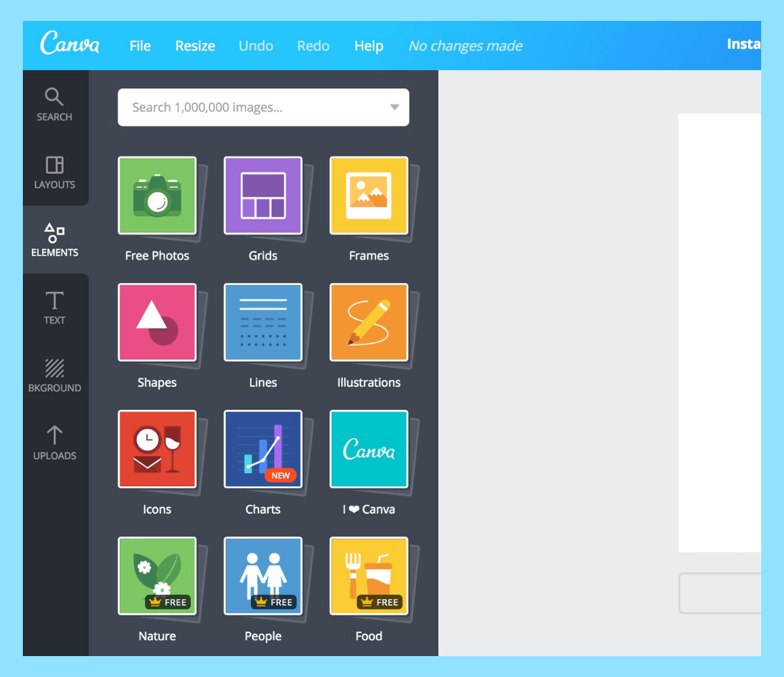The height and width of the screenshot is (677, 784).
Task: Open the Food free tile
Action: (368, 576)
